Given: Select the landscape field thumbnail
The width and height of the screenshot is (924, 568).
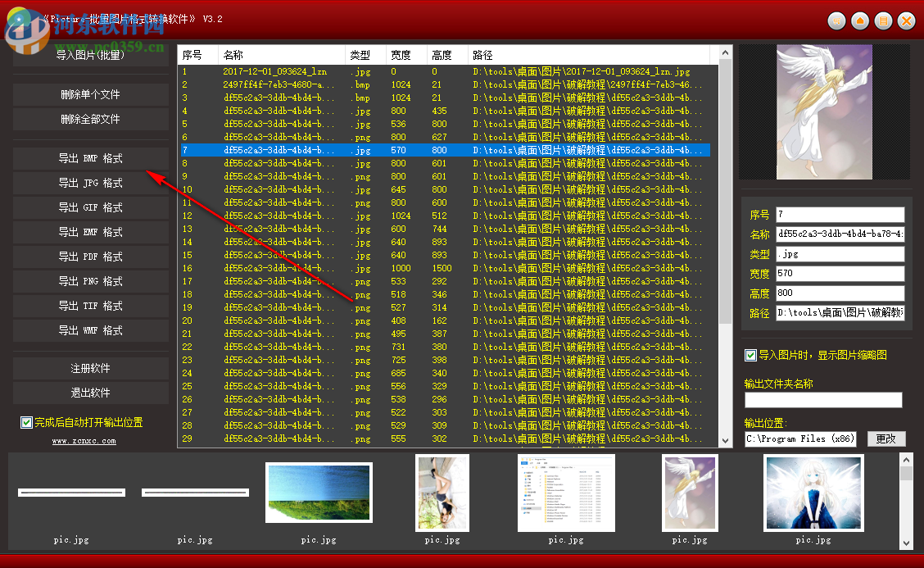Looking at the screenshot, I should (x=319, y=493).
